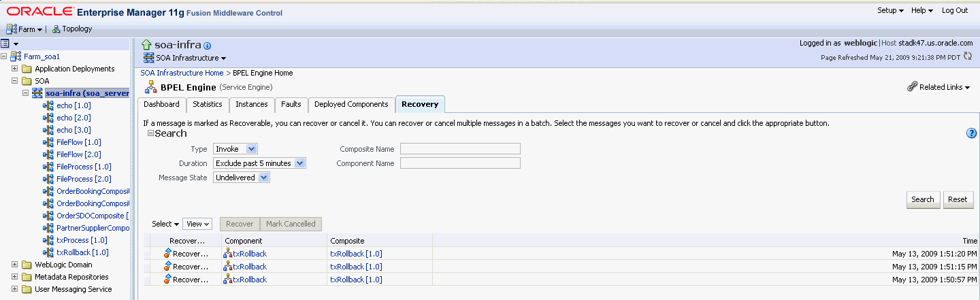Select row header of 1:50:57 PM message
This screenshot has height=300, width=980.
click(146, 280)
